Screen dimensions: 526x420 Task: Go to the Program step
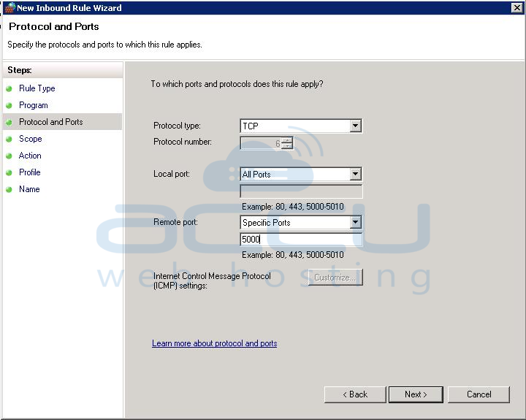coord(33,105)
